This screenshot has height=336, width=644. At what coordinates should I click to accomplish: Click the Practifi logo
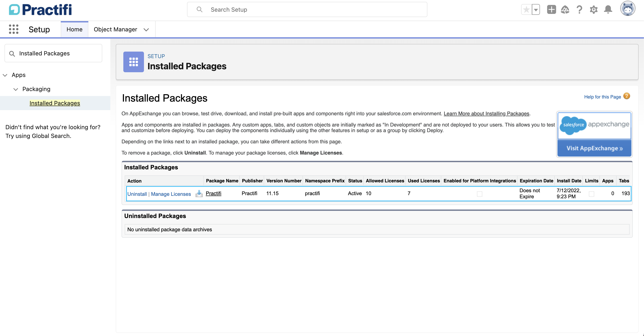[40, 10]
